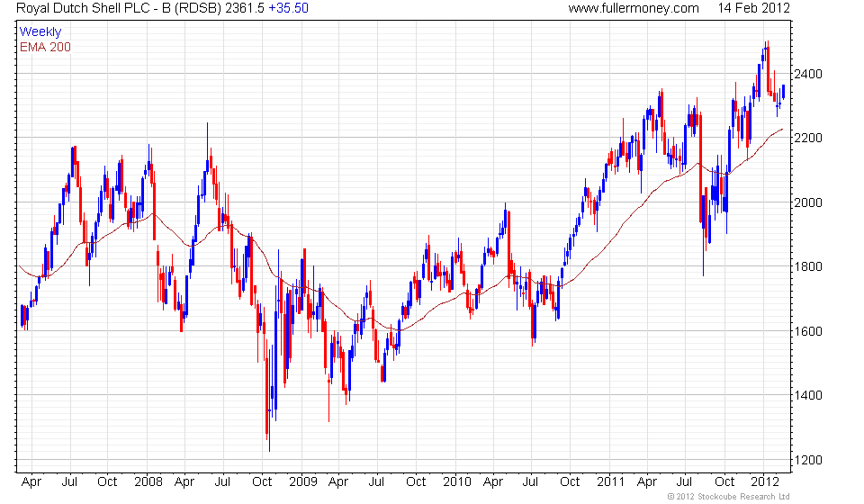864x504 pixels.
Task: Click the 2008 year label on time axis
Action: pyautogui.click(x=148, y=482)
